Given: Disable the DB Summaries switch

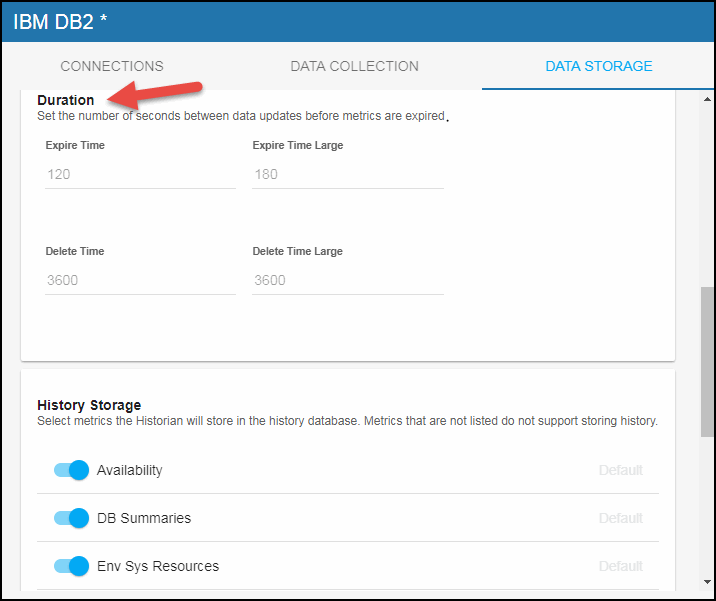Looking at the screenshot, I should pos(72,518).
